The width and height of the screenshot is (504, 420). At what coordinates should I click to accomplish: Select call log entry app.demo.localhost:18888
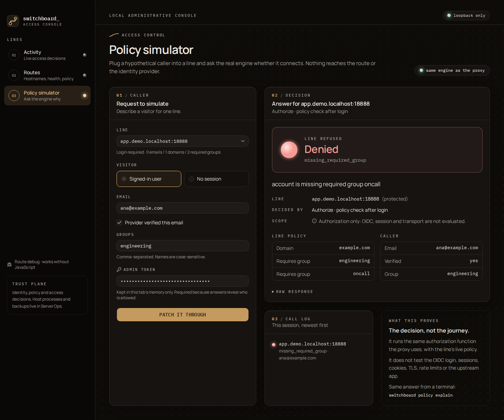[x=318, y=351]
